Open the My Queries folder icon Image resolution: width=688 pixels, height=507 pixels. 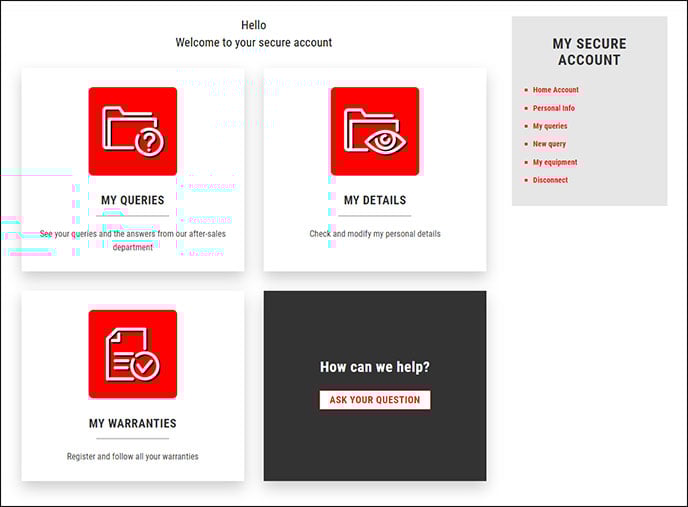(x=133, y=131)
